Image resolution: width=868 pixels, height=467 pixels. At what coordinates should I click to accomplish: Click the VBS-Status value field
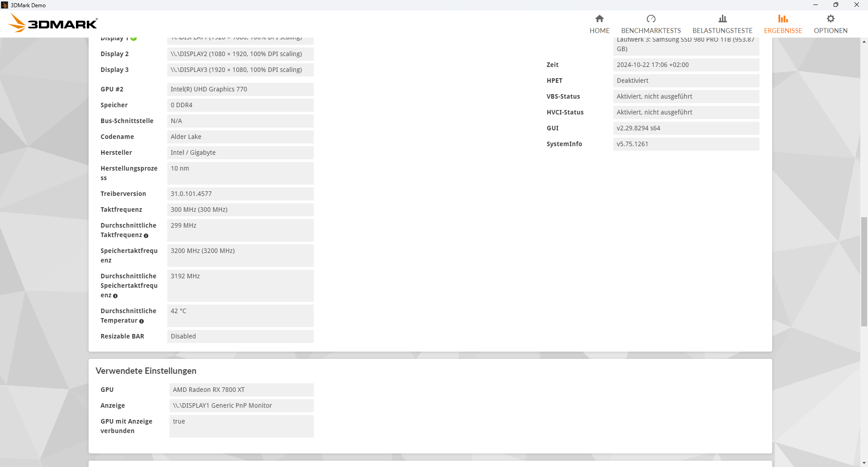(x=686, y=96)
